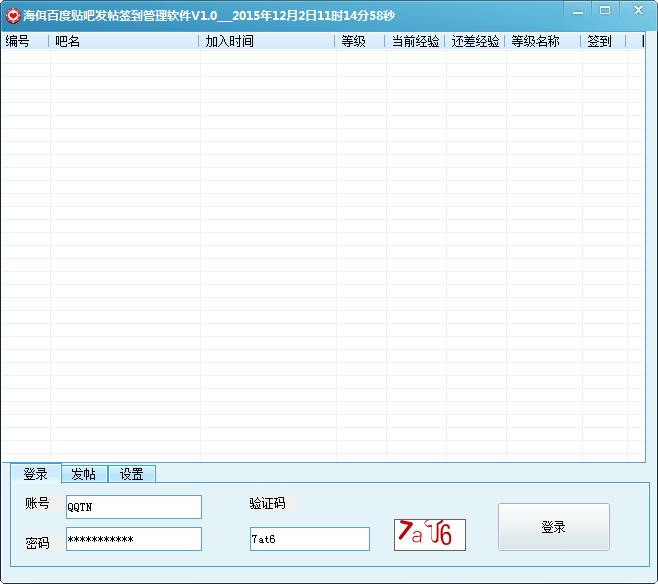Close the application window
Viewport: 658px width, 584px height.
(x=635, y=9)
